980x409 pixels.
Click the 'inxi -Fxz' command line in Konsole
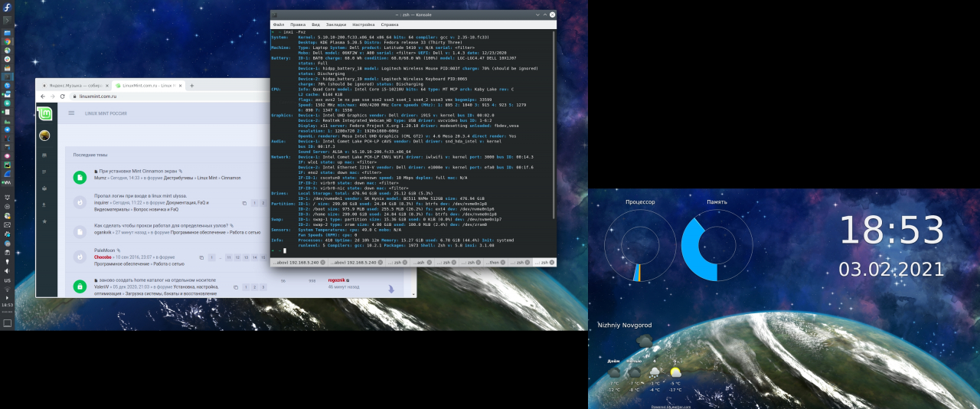pyautogui.click(x=294, y=32)
